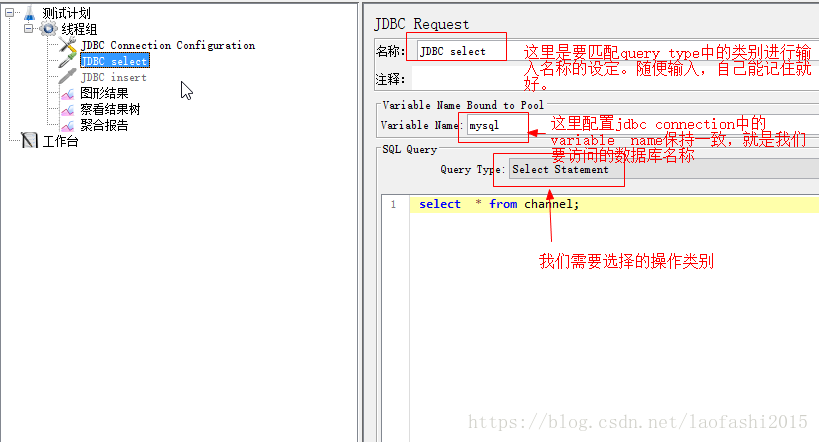Click the Variable Name field containing mysql
Viewport: 819px width, 442px height.
pos(642,125)
